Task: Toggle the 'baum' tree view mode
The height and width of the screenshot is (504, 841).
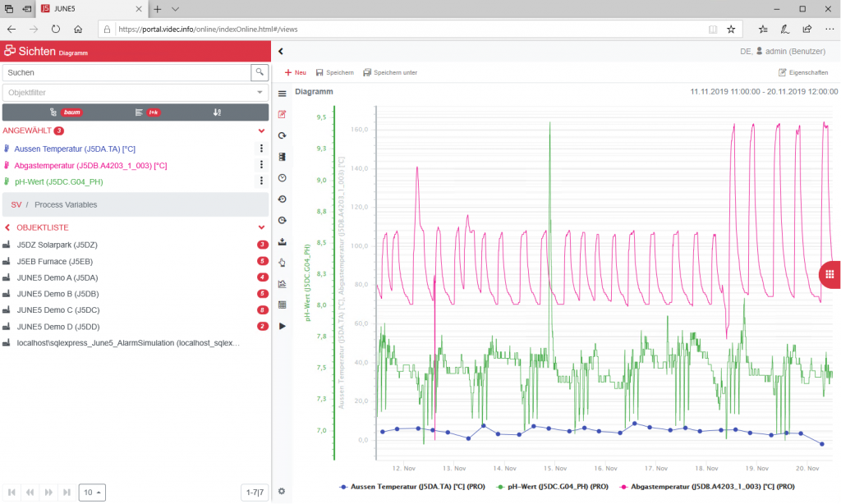Action: coord(67,112)
